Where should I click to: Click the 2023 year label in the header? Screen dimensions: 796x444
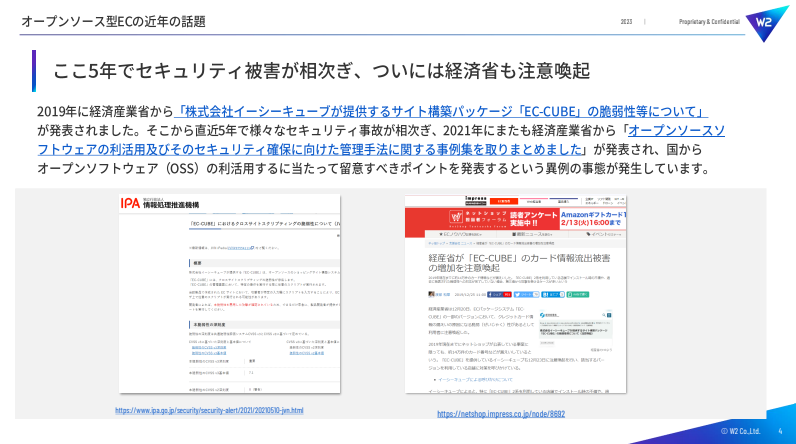[626, 22]
